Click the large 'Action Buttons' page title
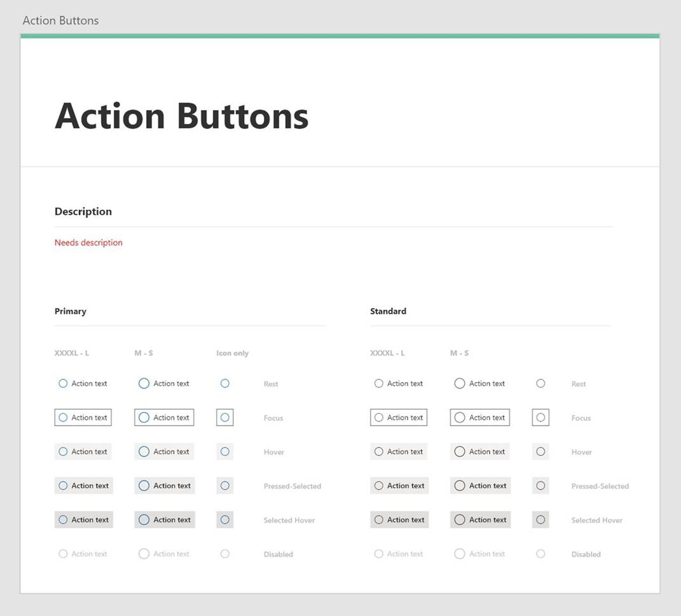681x616 pixels. coord(182,116)
